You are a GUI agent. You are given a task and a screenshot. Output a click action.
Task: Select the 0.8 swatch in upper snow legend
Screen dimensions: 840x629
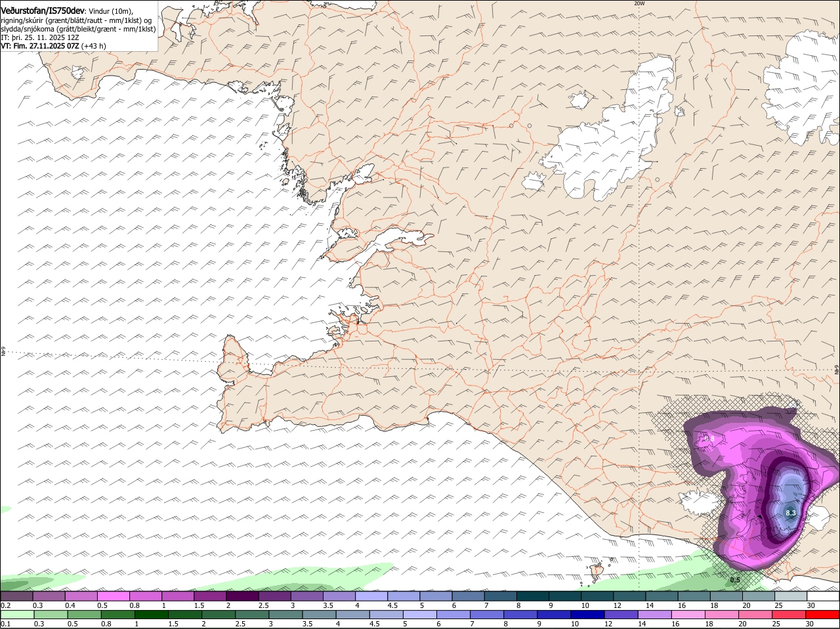coord(146,596)
